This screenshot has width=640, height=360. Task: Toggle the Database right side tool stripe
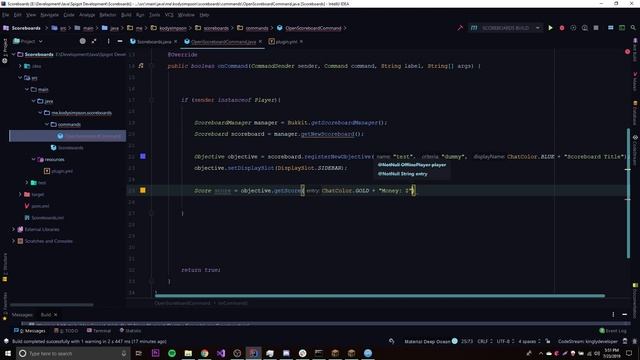pyautogui.click(x=635, y=113)
